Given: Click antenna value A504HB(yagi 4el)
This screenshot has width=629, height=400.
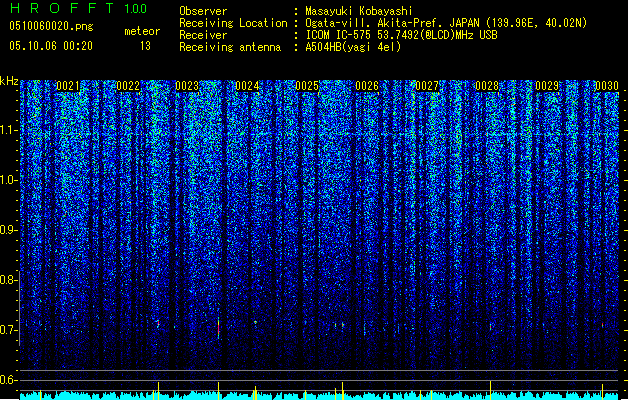Looking at the screenshot, I should coord(353,47).
